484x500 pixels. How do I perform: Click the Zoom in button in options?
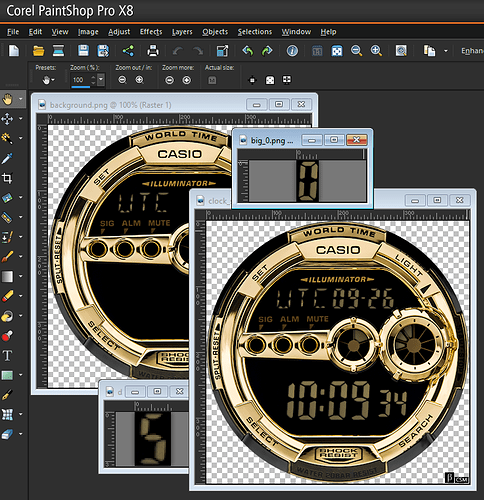pyautogui.click(x=139, y=80)
